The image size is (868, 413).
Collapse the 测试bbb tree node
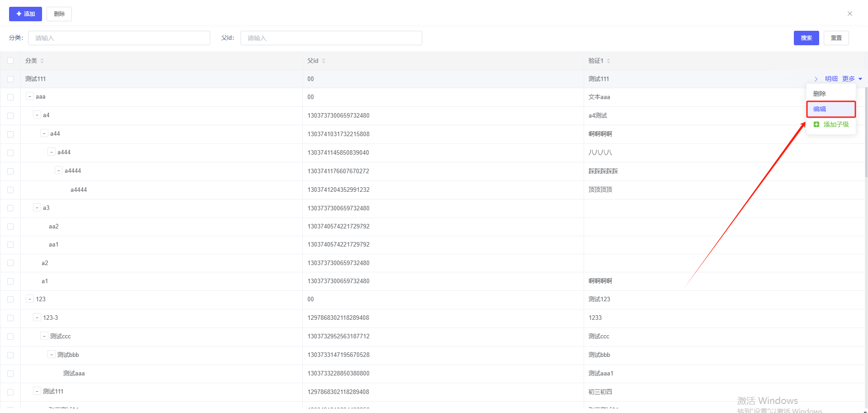pyautogui.click(x=52, y=355)
